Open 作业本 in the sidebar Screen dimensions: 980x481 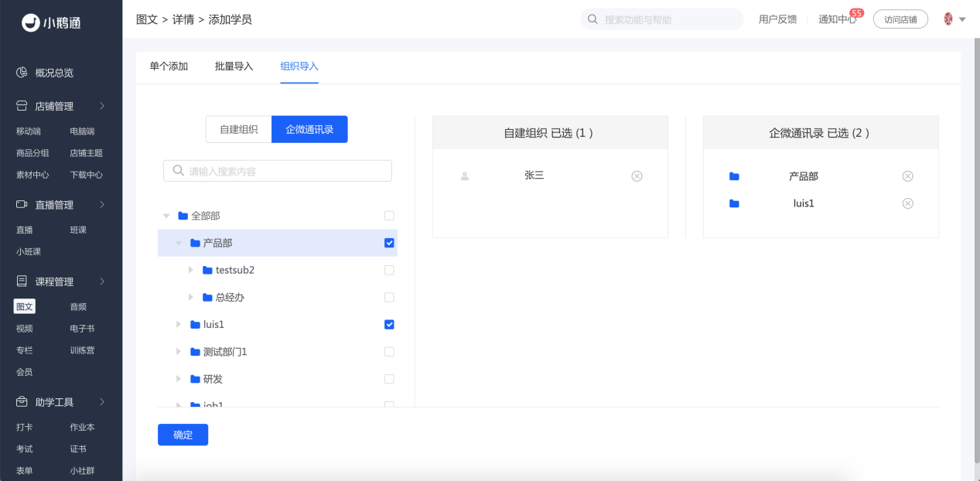[x=82, y=427]
